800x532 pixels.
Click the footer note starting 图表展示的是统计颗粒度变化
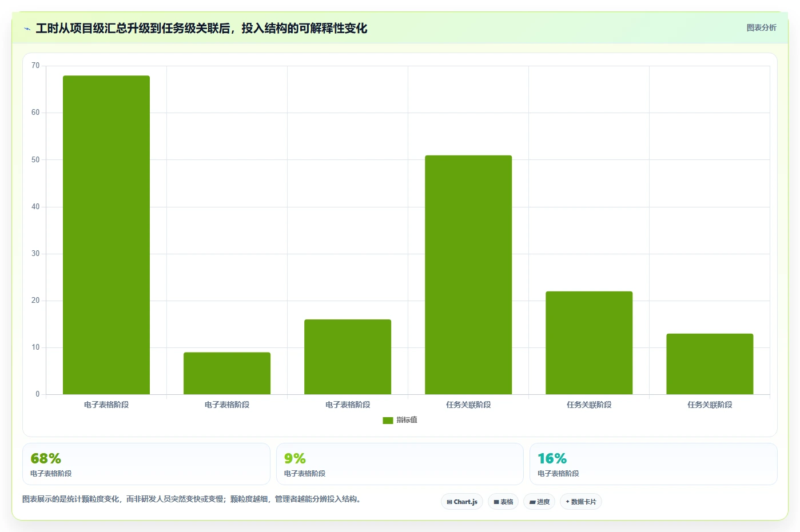pos(192,499)
